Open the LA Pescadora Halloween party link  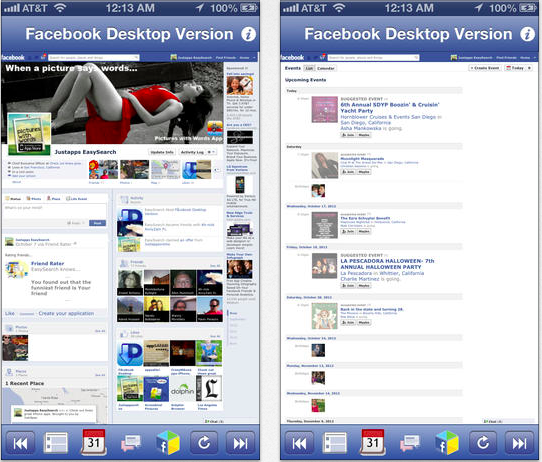[x=387, y=264]
